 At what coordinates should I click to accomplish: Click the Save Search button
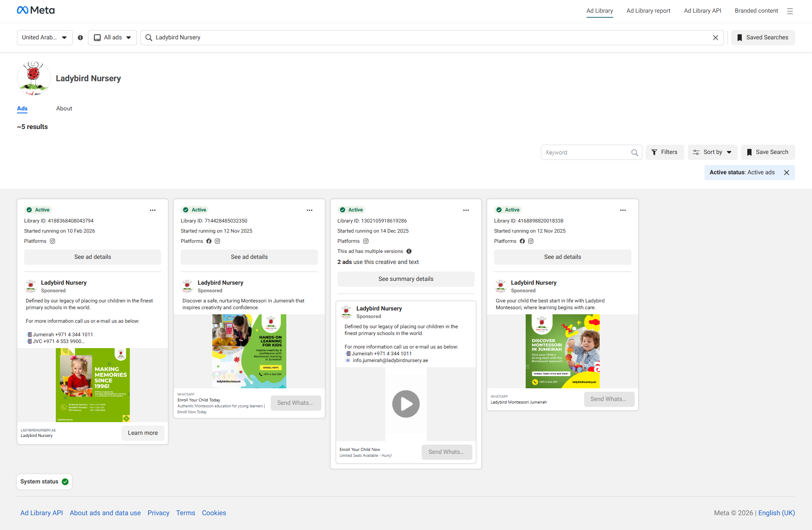click(768, 152)
